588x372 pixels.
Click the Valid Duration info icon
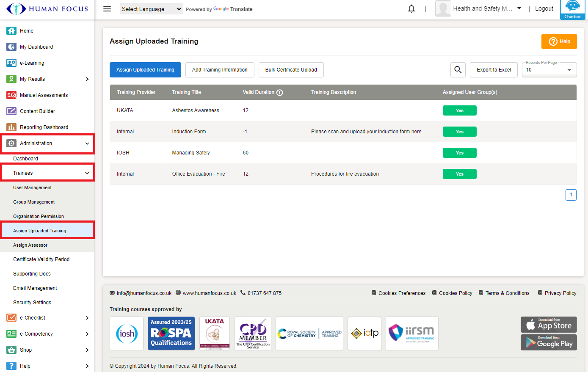(280, 93)
